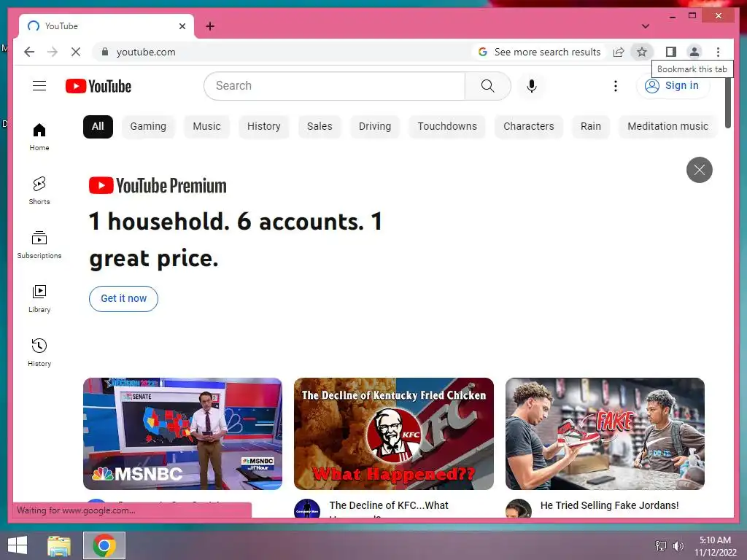
Task: Select the History filter chip
Action: click(263, 126)
